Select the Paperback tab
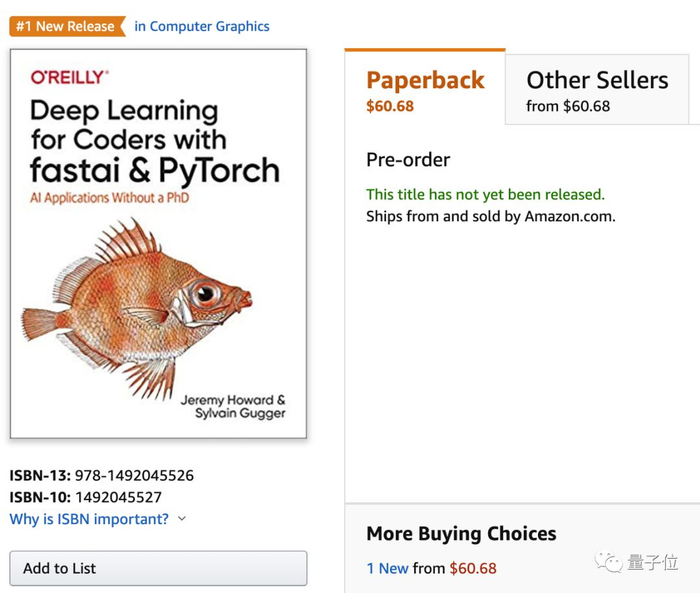This screenshot has width=700, height=593. 425,81
